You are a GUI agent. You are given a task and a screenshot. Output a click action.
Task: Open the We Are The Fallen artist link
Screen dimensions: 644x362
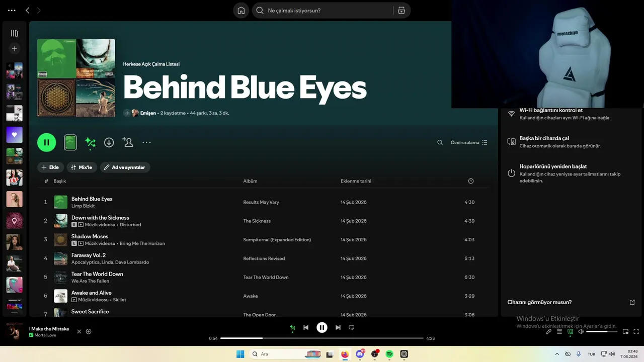pos(90,281)
